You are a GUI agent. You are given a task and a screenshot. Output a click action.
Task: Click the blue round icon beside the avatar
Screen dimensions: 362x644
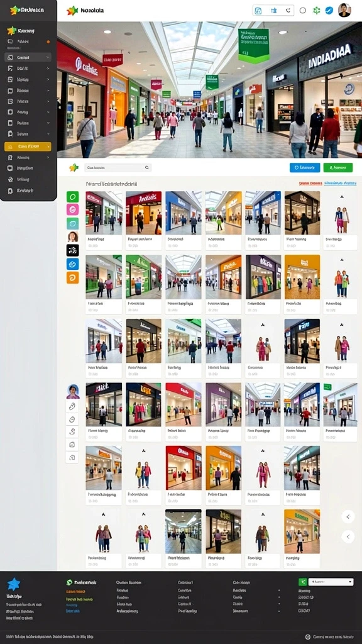pyautogui.click(x=329, y=11)
